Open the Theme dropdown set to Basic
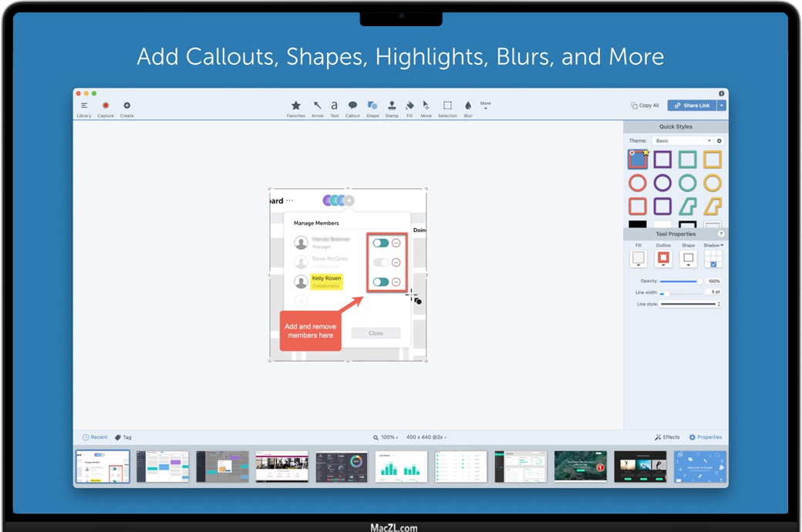Image resolution: width=802 pixels, height=532 pixels. (x=682, y=141)
